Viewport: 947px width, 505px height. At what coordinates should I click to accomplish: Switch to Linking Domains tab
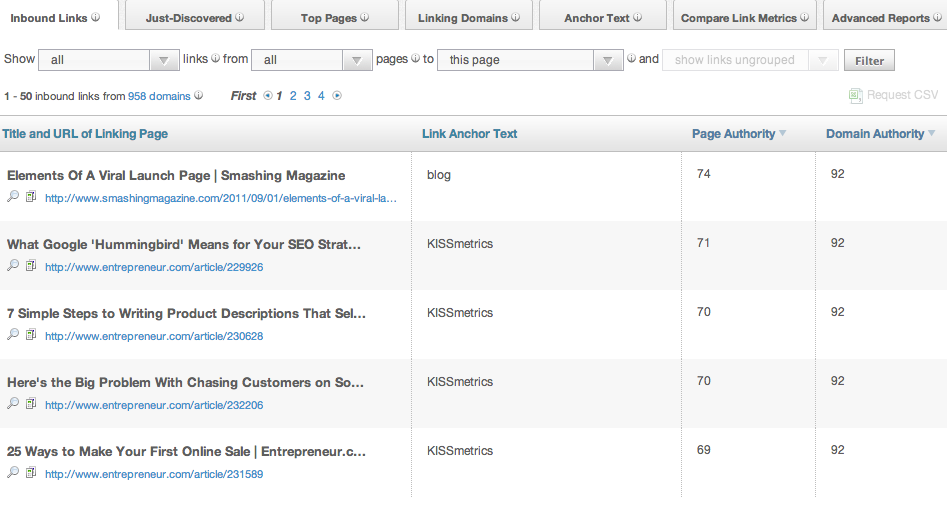(469, 16)
